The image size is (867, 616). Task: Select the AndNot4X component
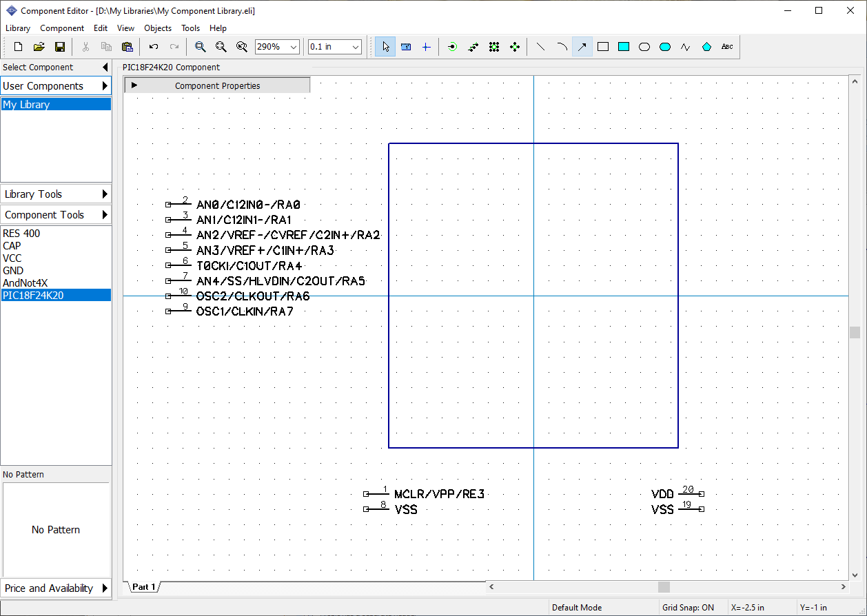[x=56, y=283]
